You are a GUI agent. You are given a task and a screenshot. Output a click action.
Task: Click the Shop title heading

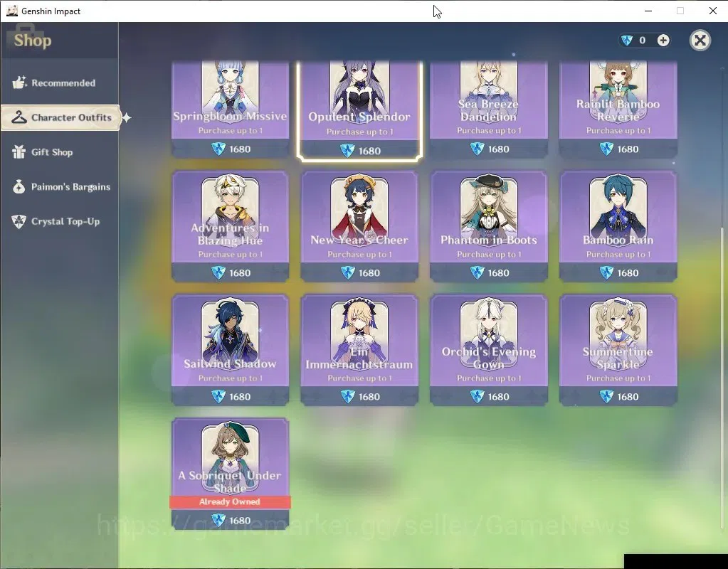click(33, 41)
